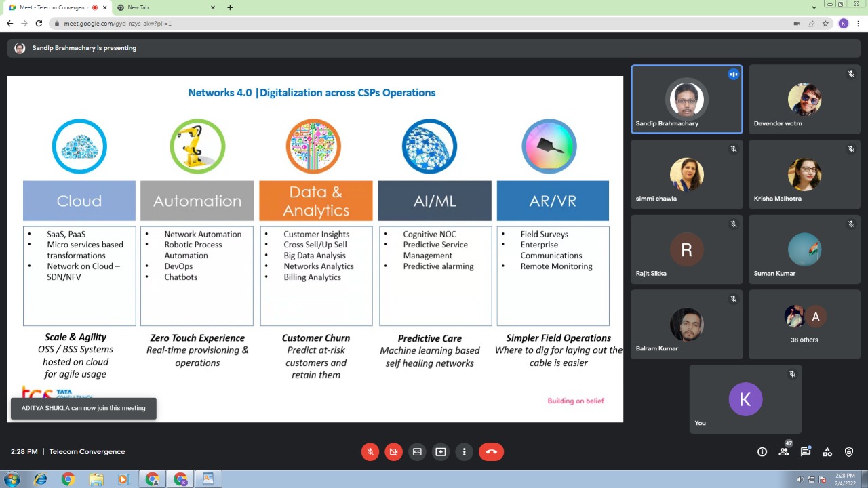Image resolution: width=868 pixels, height=488 pixels.
Task: Open the chat panel
Action: 806,452
